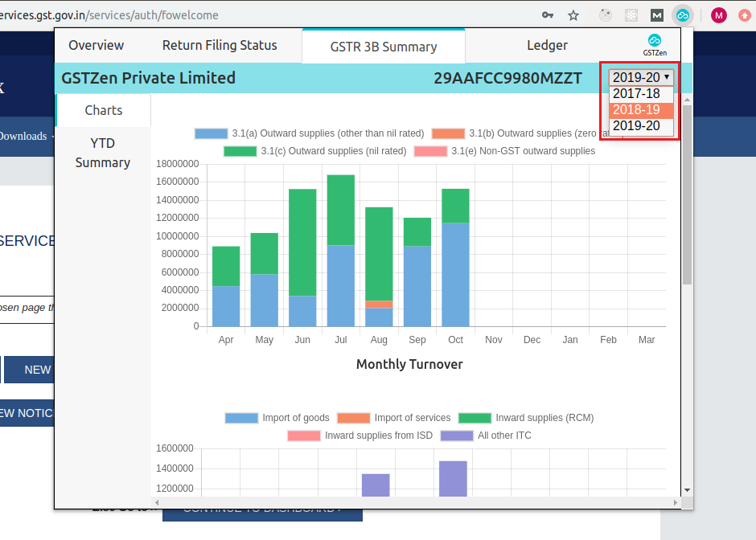Viewport: 756px width, 540px height.
Task: Toggle 3.1(e) Non-GST legend swatch
Action: pos(430,151)
